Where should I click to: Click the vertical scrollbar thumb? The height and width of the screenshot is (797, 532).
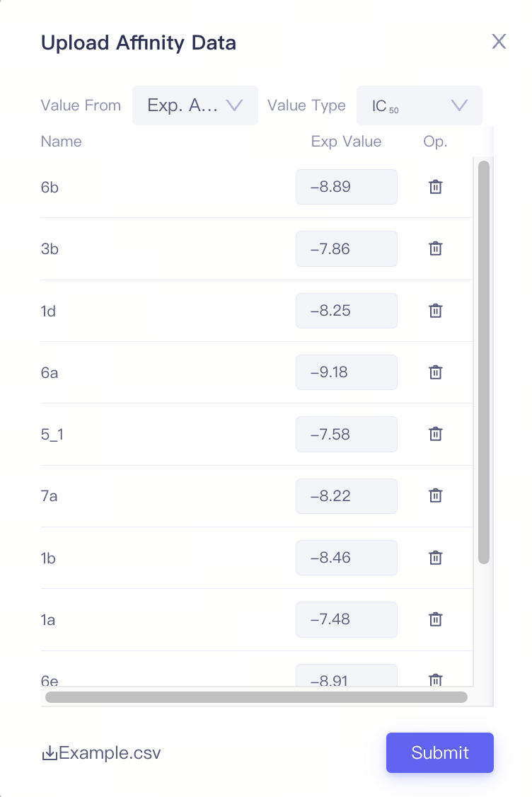(484, 362)
